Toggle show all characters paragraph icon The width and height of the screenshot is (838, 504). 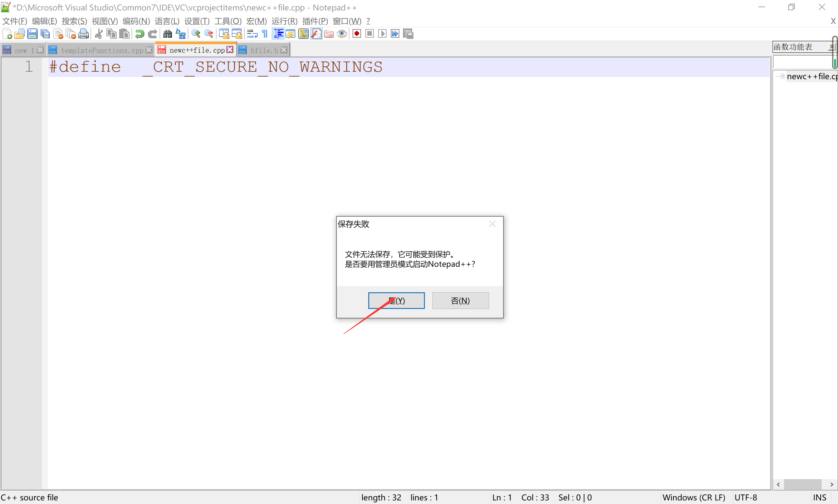pyautogui.click(x=264, y=34)
